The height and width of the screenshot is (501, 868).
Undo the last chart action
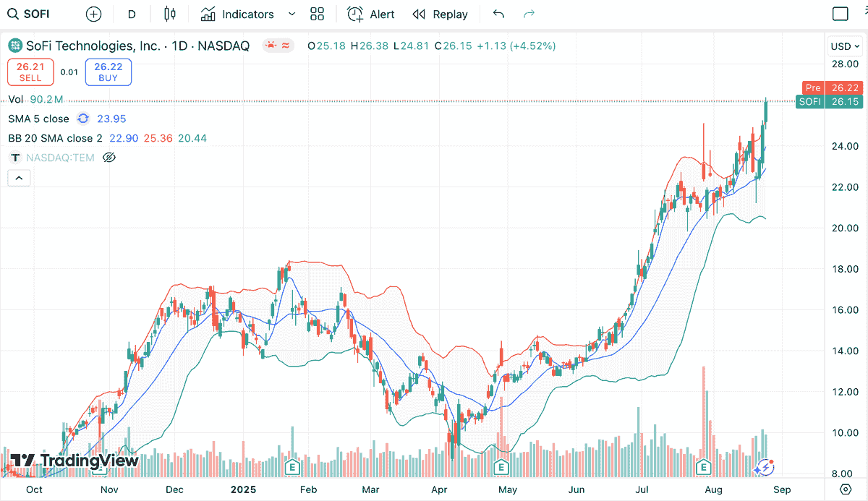pos(498,14)
